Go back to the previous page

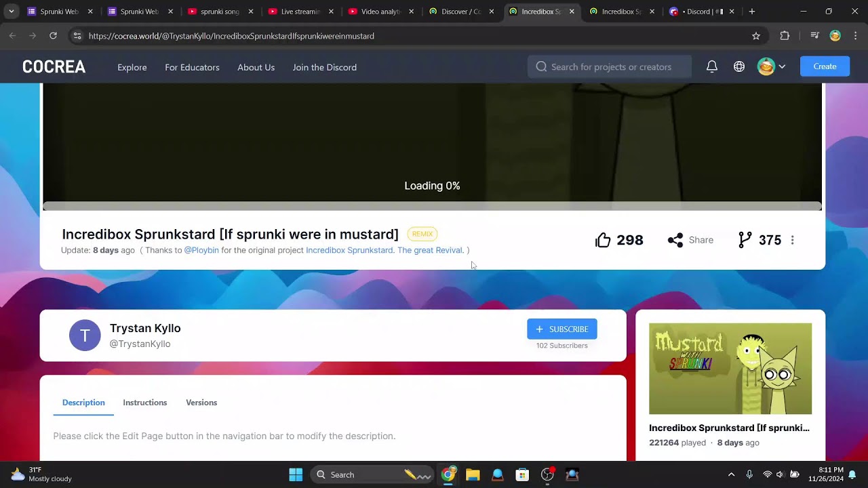click(x=12, y=36)
